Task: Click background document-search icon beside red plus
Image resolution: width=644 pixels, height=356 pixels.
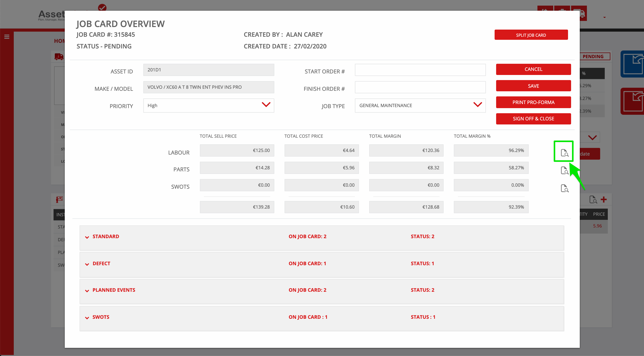Action: [x=593, y=199]
